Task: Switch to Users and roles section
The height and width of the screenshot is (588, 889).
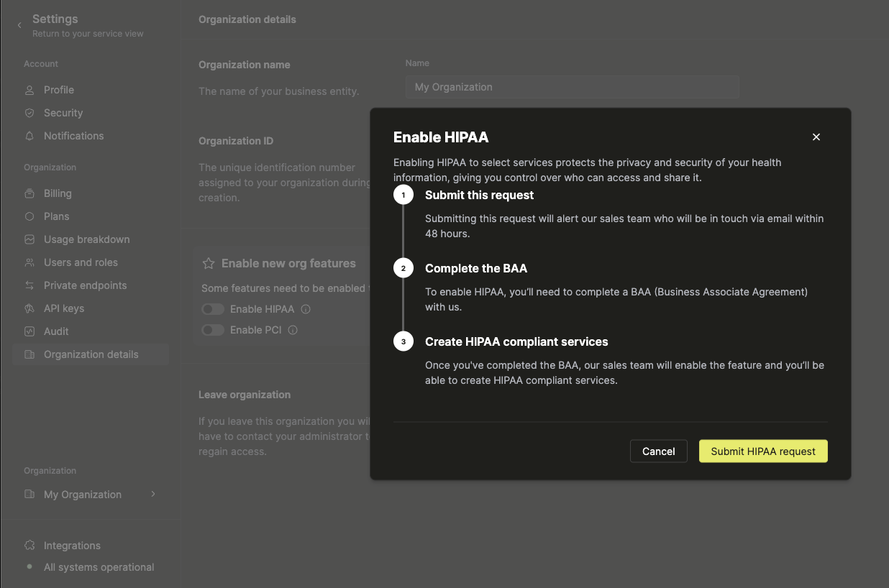Action: pos(29,262)
